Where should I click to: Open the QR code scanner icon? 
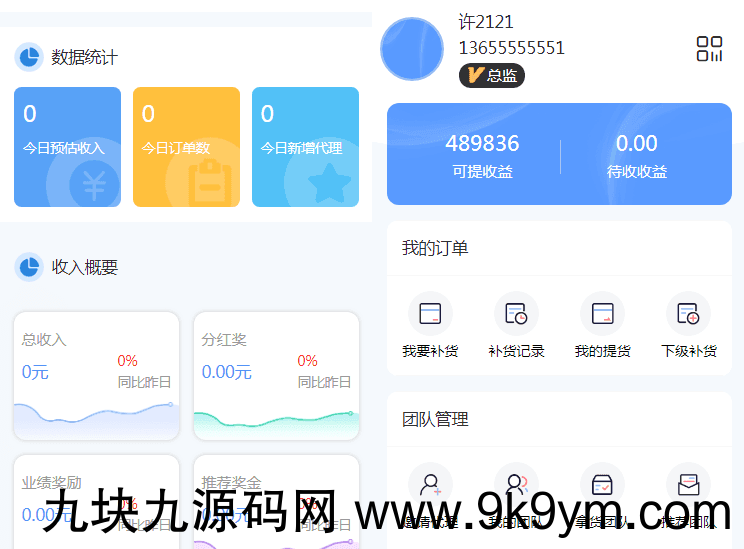tap(709, 49)
